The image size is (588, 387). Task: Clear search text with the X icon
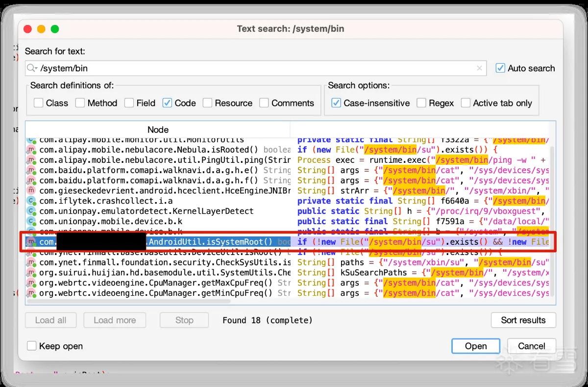(x=480, y=69)
